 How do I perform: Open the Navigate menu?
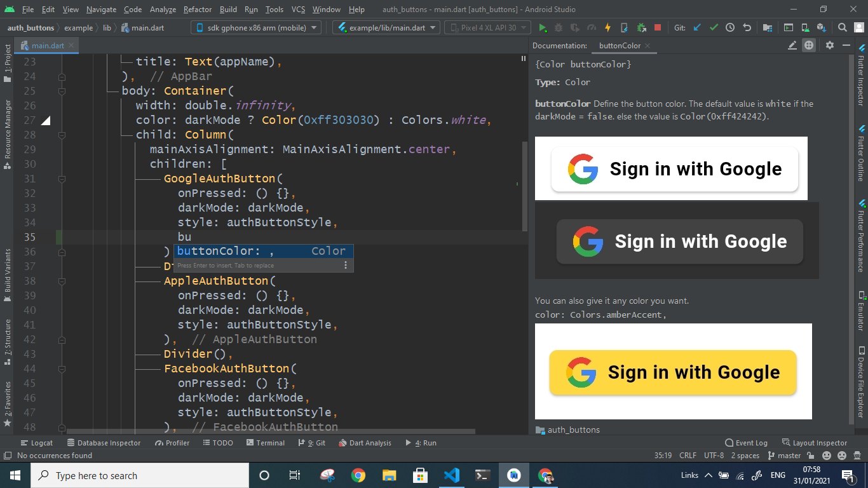(102, 10)
